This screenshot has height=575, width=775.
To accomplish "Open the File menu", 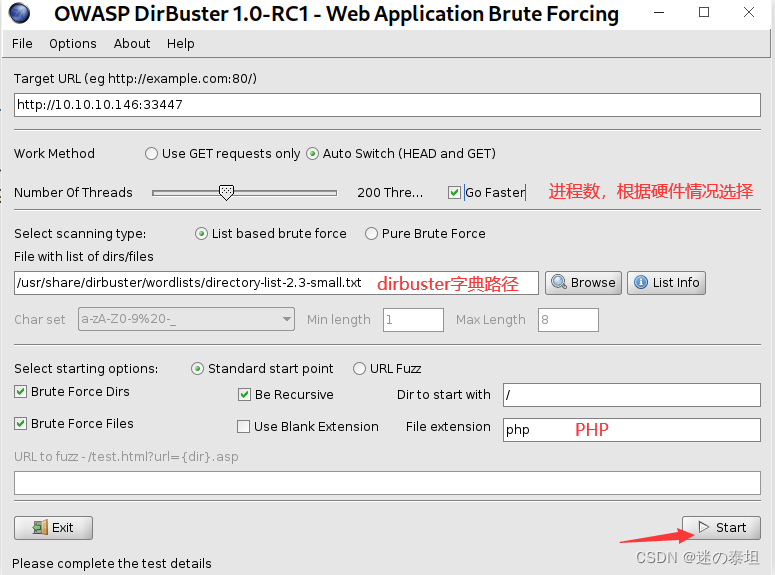I will (22, 44).
